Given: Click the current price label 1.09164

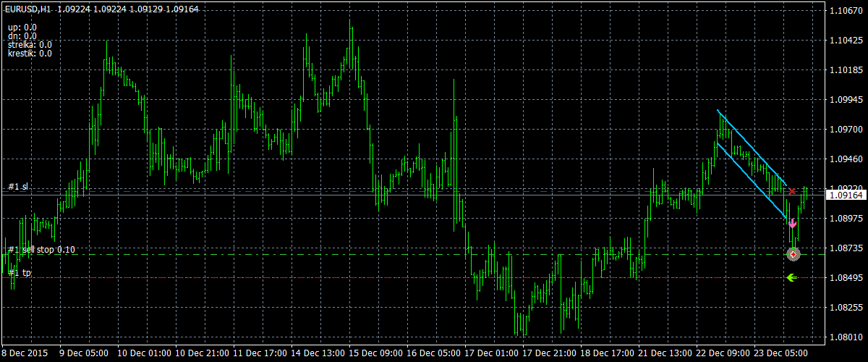Looking at the screenshot, I should coord(846,195).
